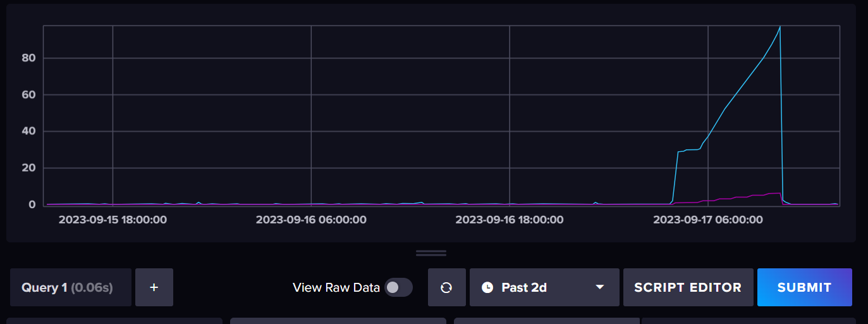
Task: Click the refresh query icon button
Action: (x=446, y=287)
